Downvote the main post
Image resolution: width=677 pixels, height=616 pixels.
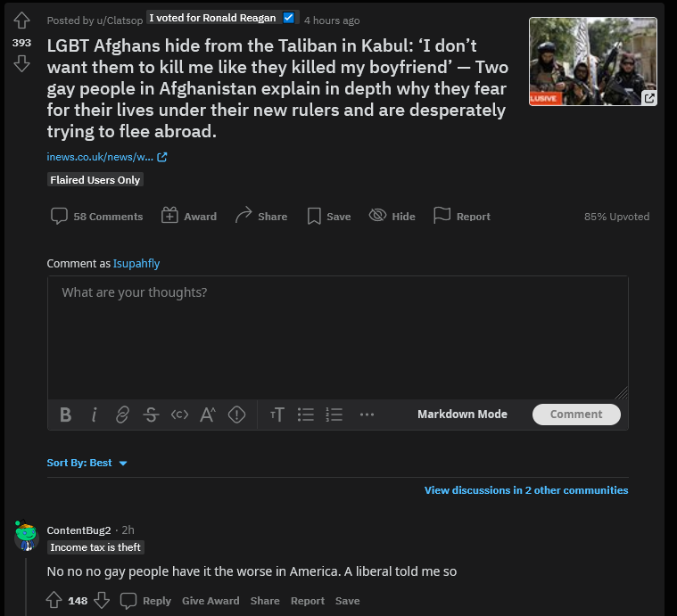click(x=21, y=64)
